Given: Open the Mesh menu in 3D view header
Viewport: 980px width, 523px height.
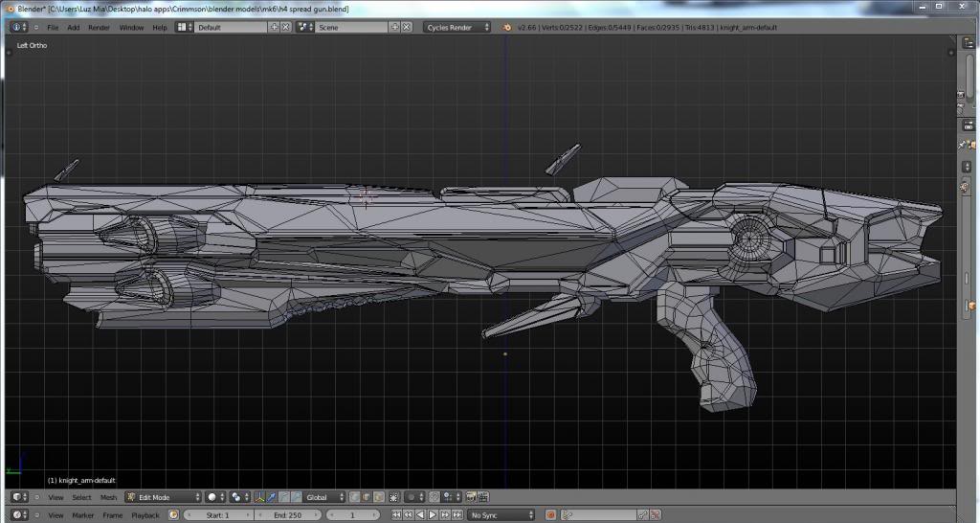Looking at the screenshot, I should click(109, 497).
